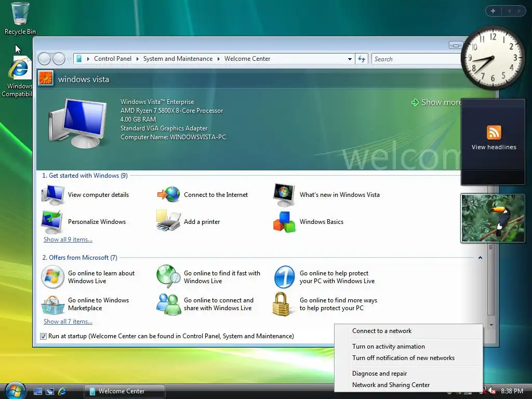
Task: Click the Offers from Microsoft heading
Action: pos(79,258)
